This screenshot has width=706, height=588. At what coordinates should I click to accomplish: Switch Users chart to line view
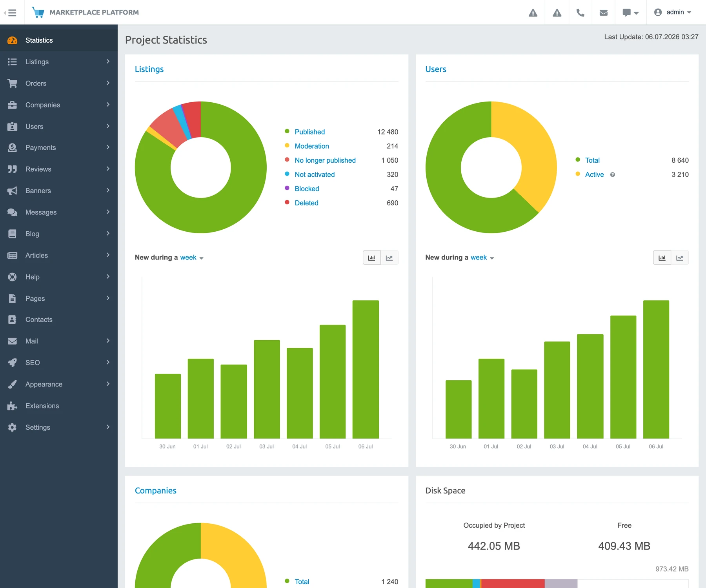tap(680, 258)
